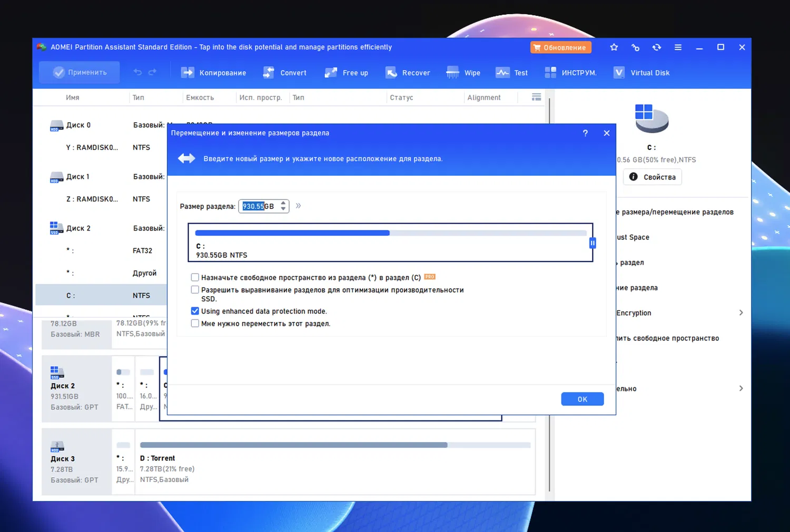This screenshot has width=790, height=532.
Task: Tick the SSD partition alignment checkbox
Action: [x=195, y=290]
